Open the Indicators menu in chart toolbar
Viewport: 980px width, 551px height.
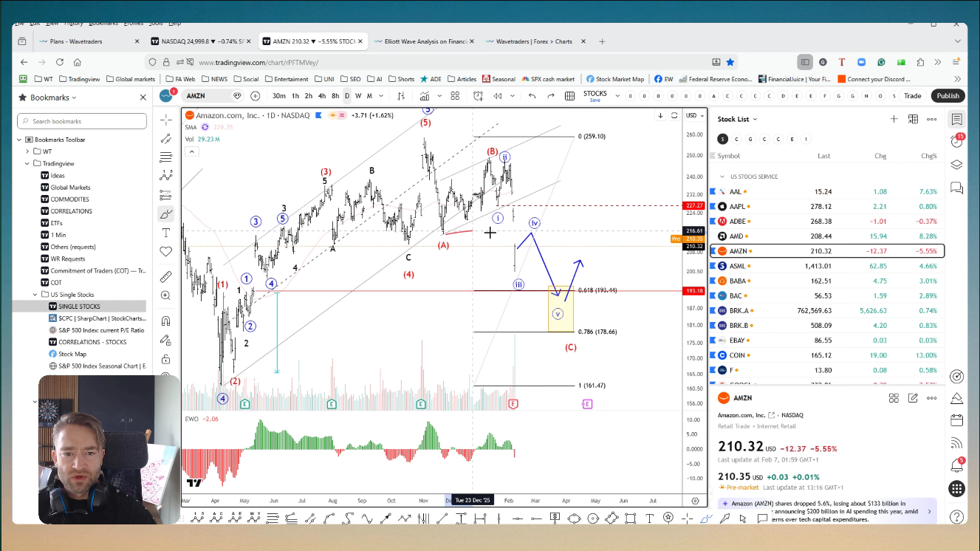pos(425,96)
